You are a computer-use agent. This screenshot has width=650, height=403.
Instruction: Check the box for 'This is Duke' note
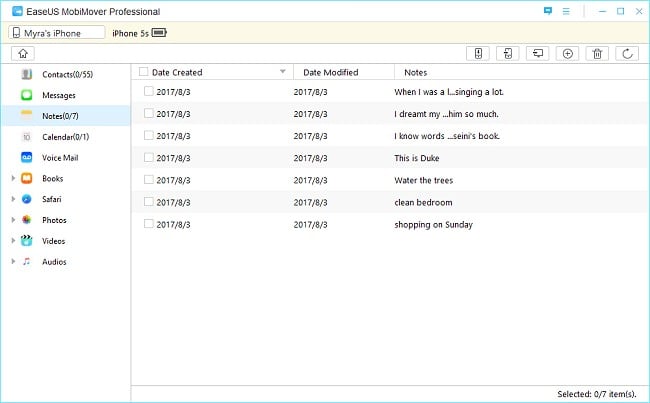(149, 158)
